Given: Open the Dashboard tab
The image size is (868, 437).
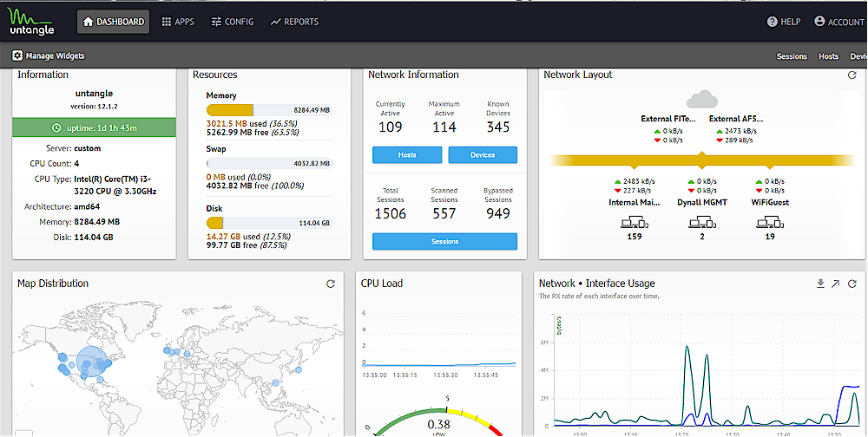Looking at the screenshot, I should coord(113,23).
